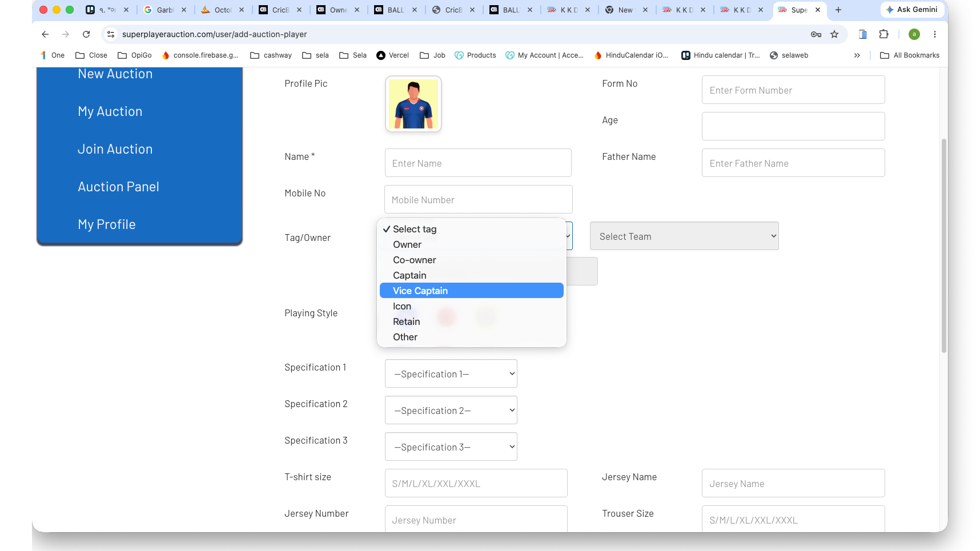Viewport: 980px width, 551px height.
Task: Expand the Select Team dropdown
Action: (x=684, y=236)
